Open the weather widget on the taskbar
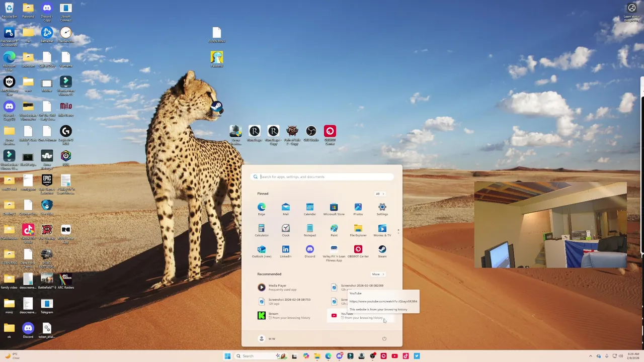 12,355
